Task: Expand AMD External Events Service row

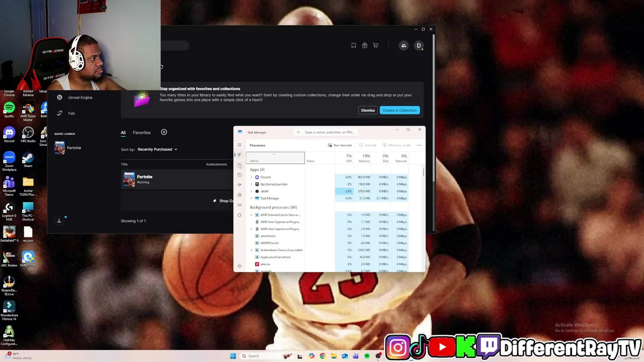Action: coord(252,215)
